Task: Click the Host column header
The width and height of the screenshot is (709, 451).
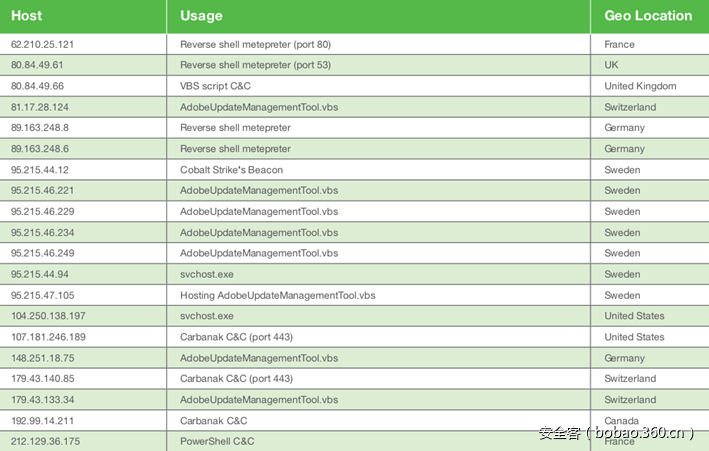Action: pos(27,16)
